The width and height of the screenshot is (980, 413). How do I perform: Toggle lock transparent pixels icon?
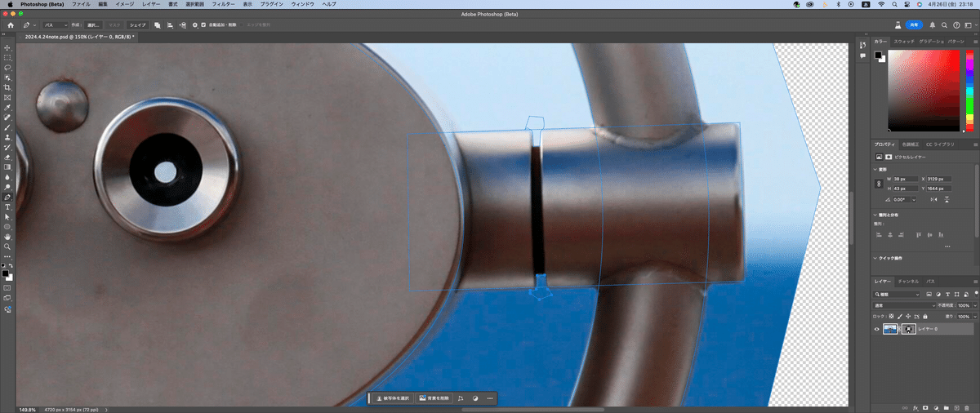tap(891, 317)
